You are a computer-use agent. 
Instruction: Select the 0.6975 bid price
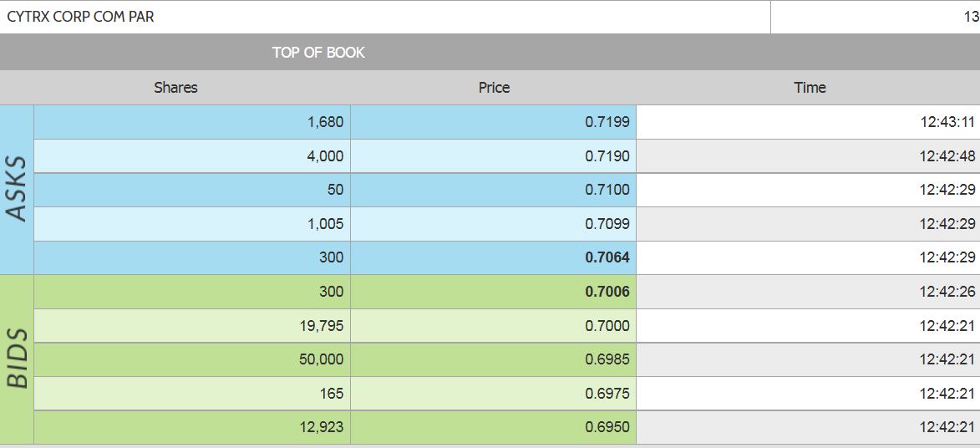607,394
